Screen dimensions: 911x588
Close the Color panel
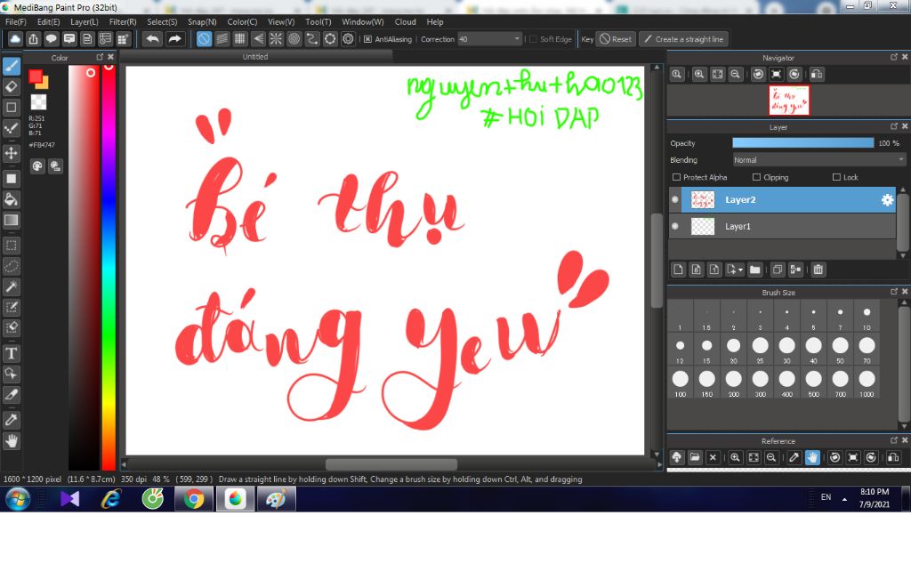pyautogui.click(x=111, y=57)
